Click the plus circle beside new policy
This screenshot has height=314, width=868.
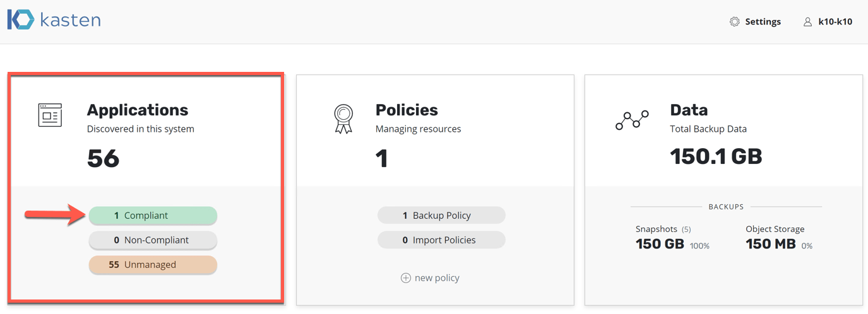point(406,278)
